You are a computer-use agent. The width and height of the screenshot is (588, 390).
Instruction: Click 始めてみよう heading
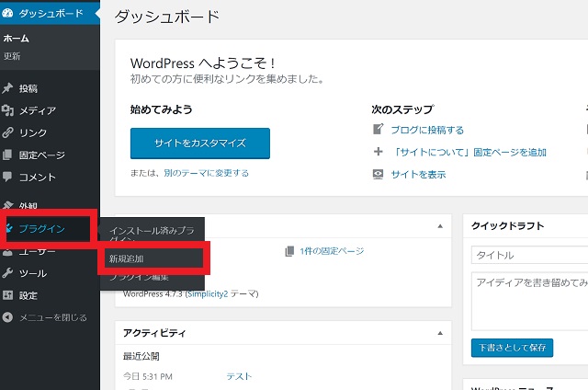(x=162, y=109)
